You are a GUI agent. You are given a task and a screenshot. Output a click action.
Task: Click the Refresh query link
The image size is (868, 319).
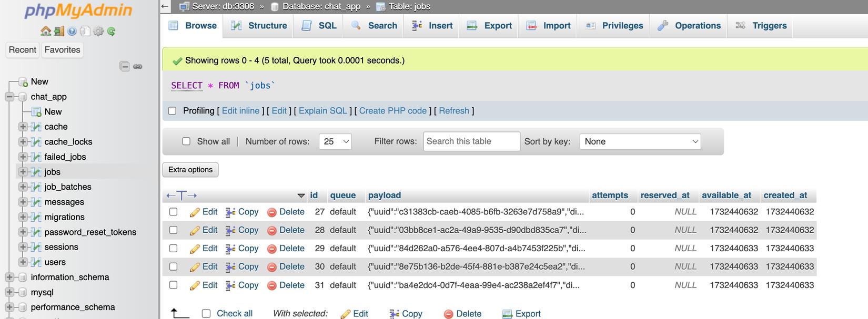click(454, 111)
